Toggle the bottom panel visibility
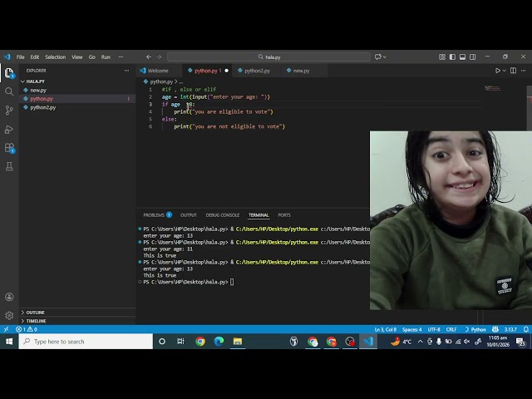Viewport: 532px width, 399px height. (462, 57)
